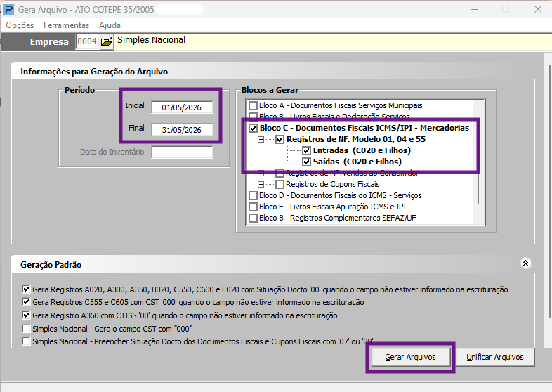Collapse Registros de NF Modelo 01, 04 e 55
This screenshot has height=392, width=552.
(261, 139)
